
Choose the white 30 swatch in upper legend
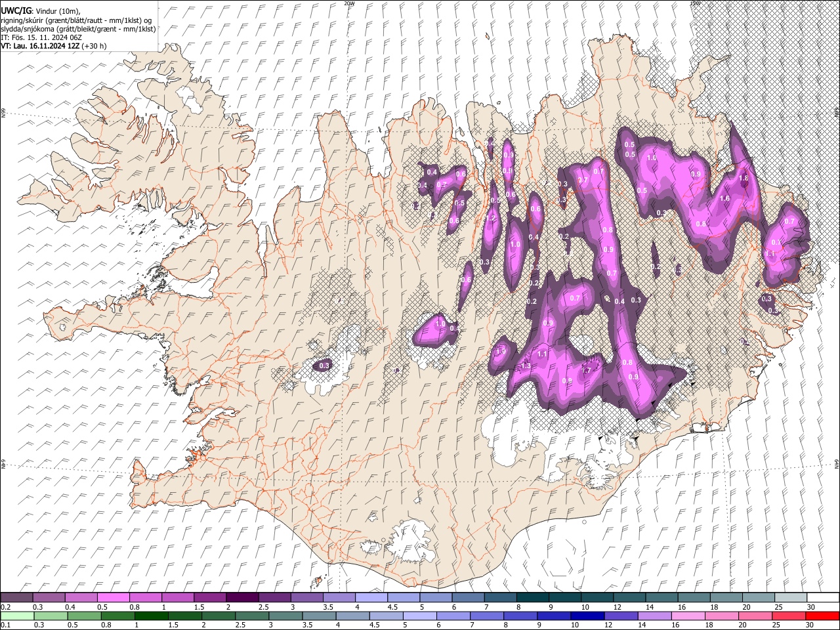(823, 597)
